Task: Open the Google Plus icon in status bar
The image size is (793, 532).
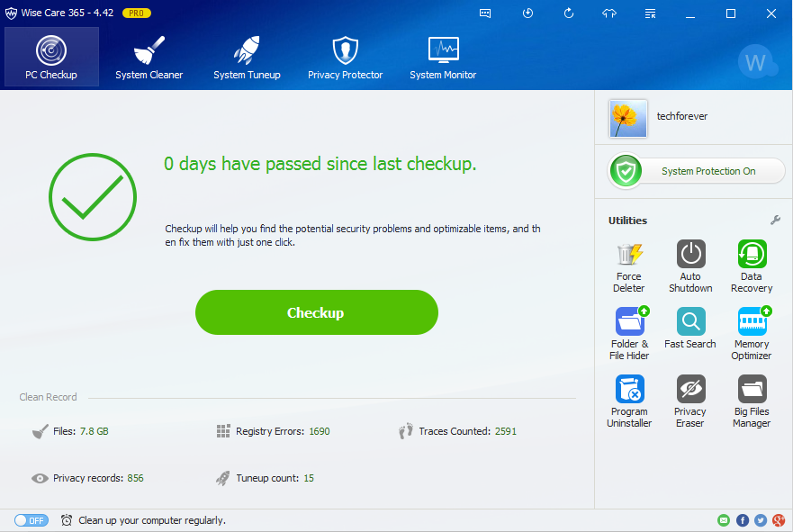Action: pos(779,520)
